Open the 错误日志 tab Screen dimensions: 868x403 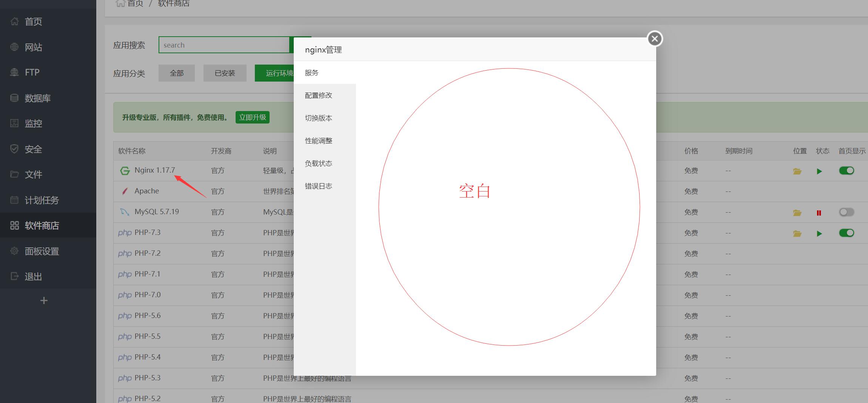pos(325,186)
